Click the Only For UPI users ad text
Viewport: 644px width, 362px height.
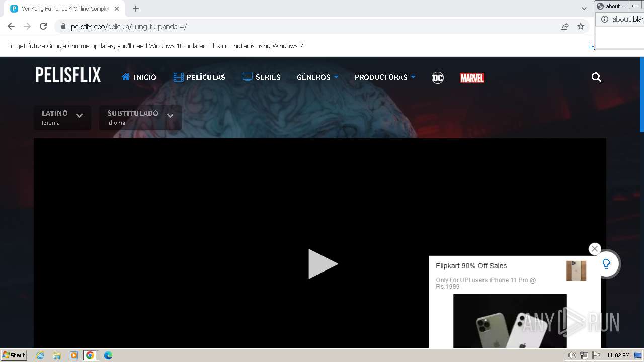click(x=486, y=283)
